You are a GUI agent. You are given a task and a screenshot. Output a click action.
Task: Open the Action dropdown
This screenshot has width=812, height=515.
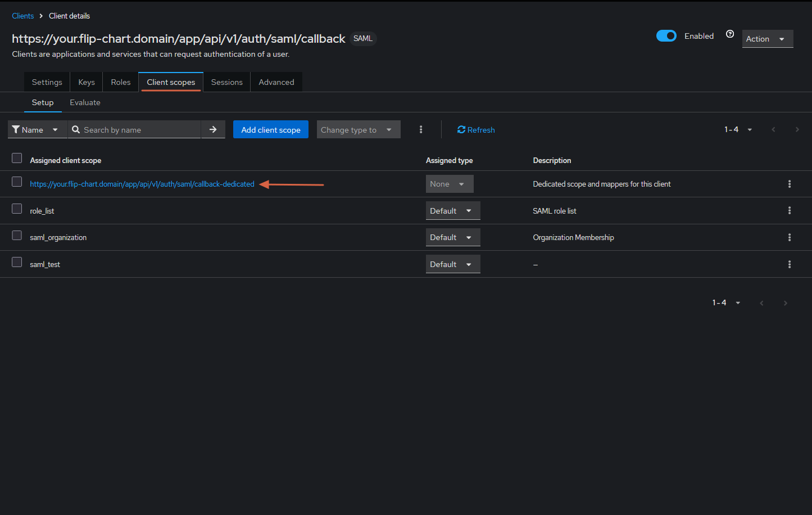pos(768,39)
